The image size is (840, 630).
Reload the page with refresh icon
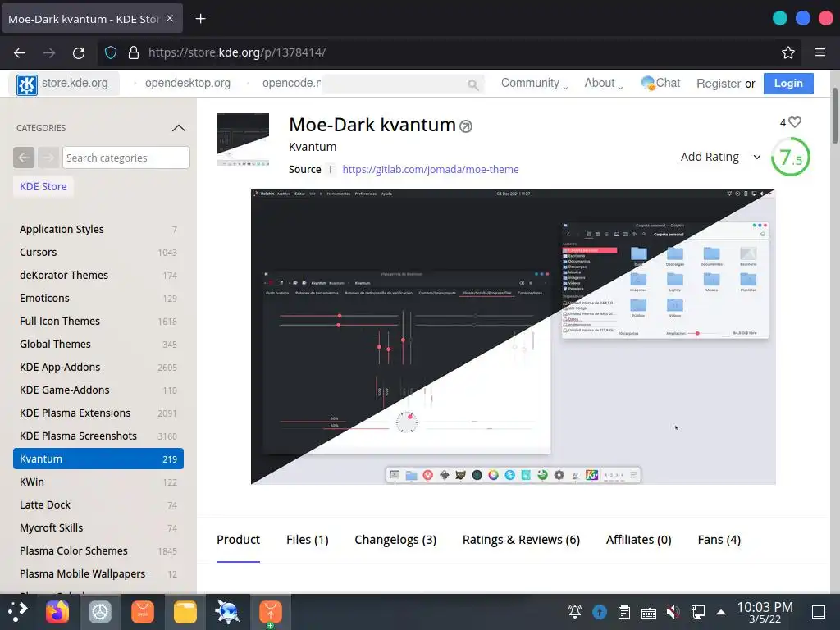tap(79, 52)
